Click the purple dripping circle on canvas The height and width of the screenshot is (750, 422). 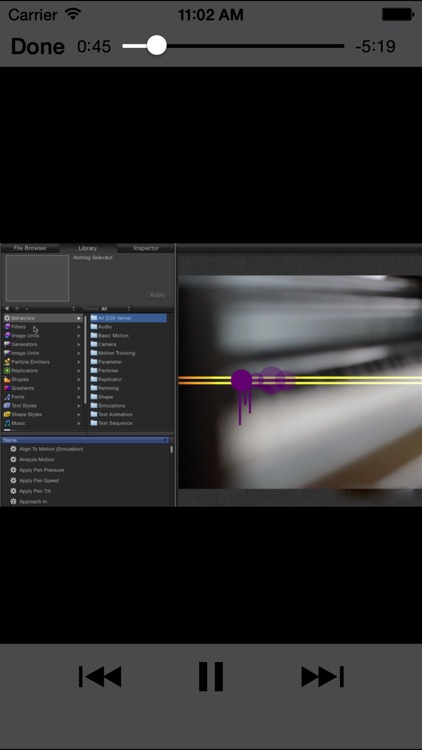pyautogui.click(x=242, y=380)
